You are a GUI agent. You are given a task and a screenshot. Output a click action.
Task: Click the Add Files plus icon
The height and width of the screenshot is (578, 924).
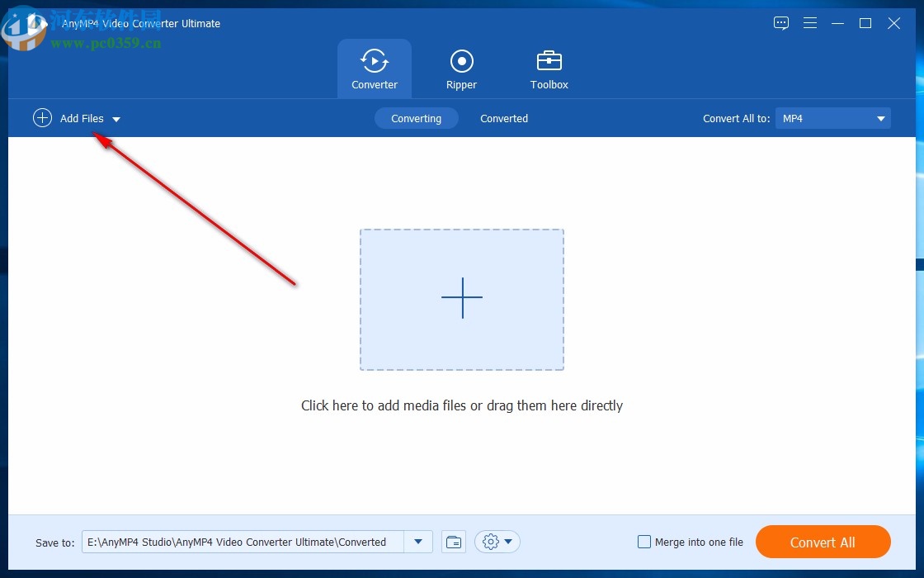point(42,118)
